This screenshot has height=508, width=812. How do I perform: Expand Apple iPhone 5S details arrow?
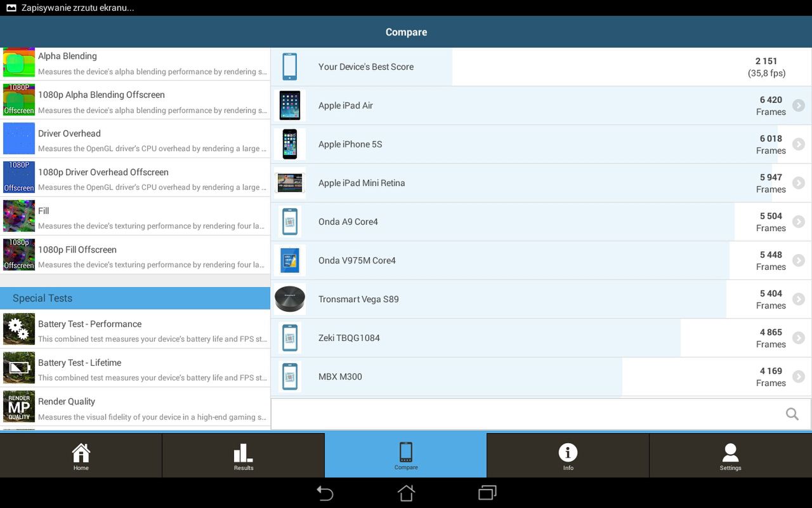click(799, 144)
